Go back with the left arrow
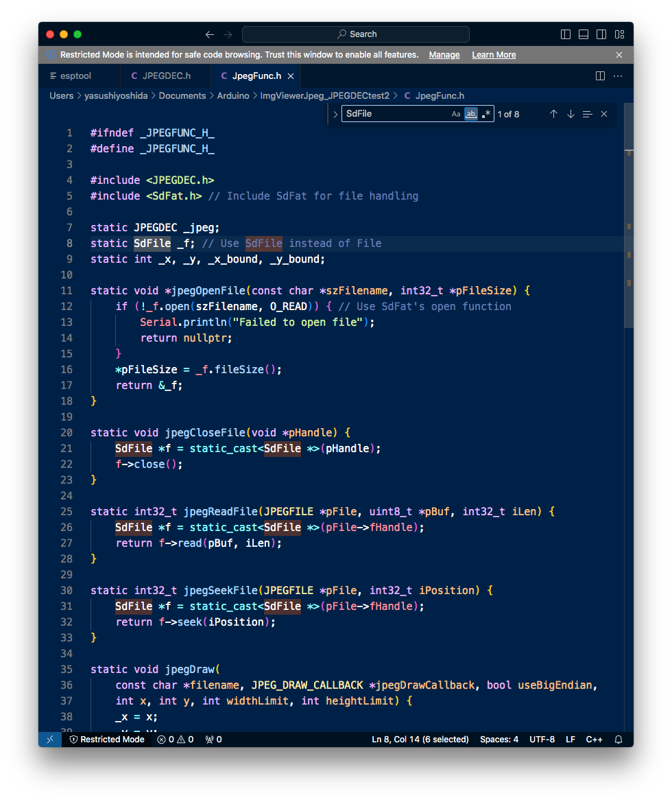Screen dimensions: 672x802 (210, 34)
